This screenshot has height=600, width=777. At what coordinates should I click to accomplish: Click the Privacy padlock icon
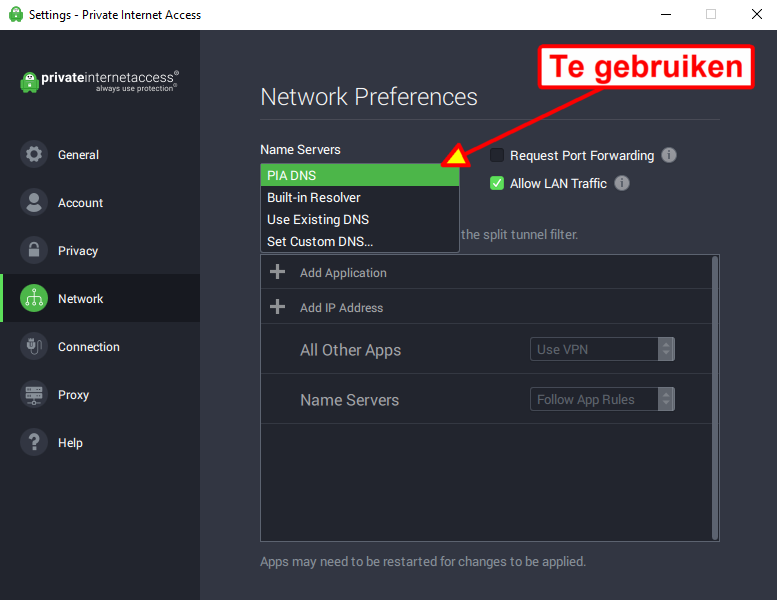pyautogui.click(x=34, y=250)
